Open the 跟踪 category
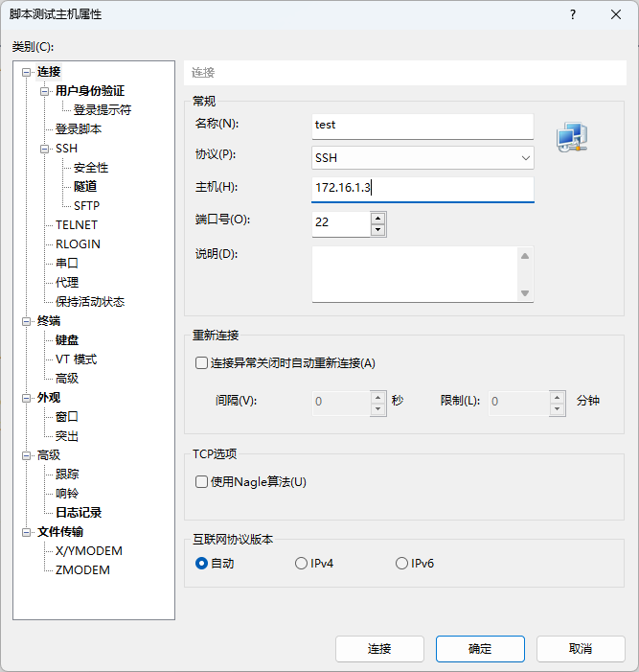The width and height of the screenshot is (639, 672). click(x=67, y=474)
